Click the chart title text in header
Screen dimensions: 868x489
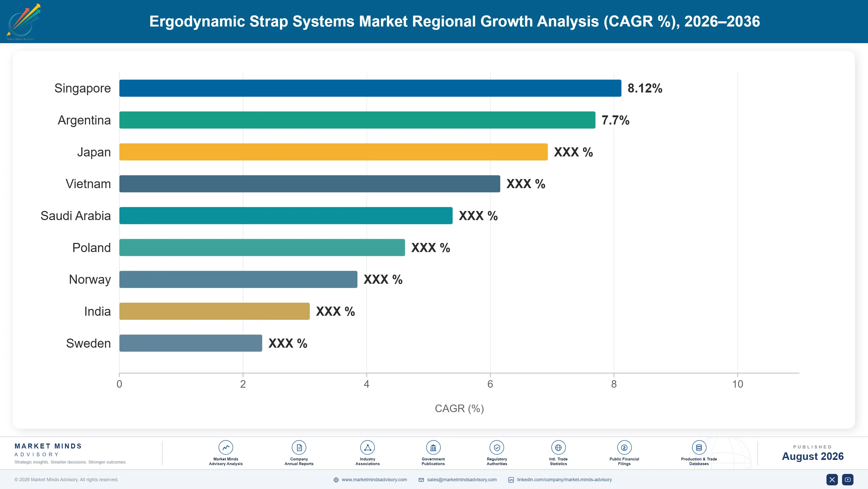pos(455,21)
